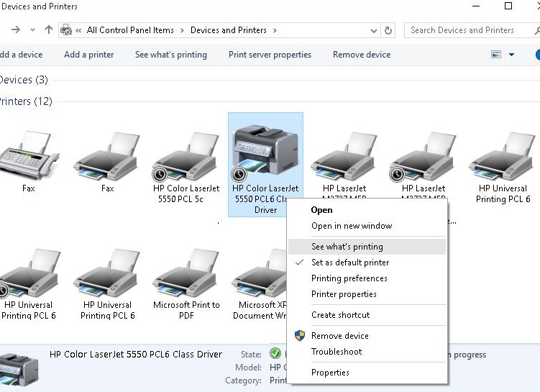
Task: Click the double chevron before All Control Panel Items
Action: tap(78, 30)
